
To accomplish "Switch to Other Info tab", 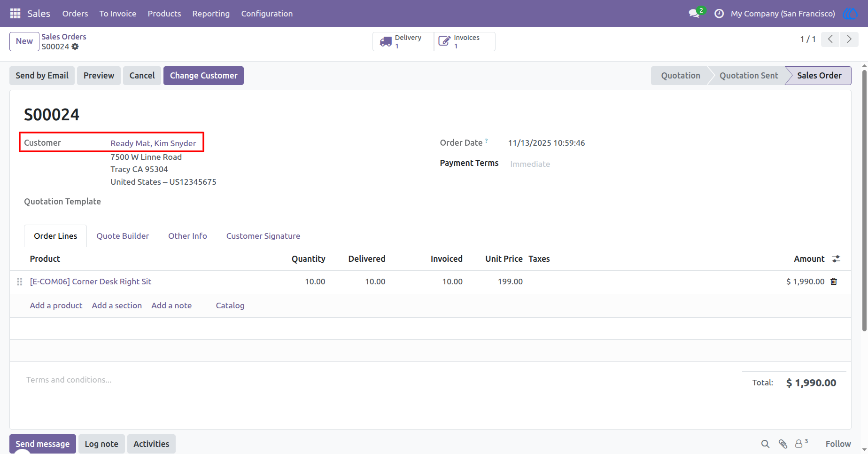I will [187, 236].
